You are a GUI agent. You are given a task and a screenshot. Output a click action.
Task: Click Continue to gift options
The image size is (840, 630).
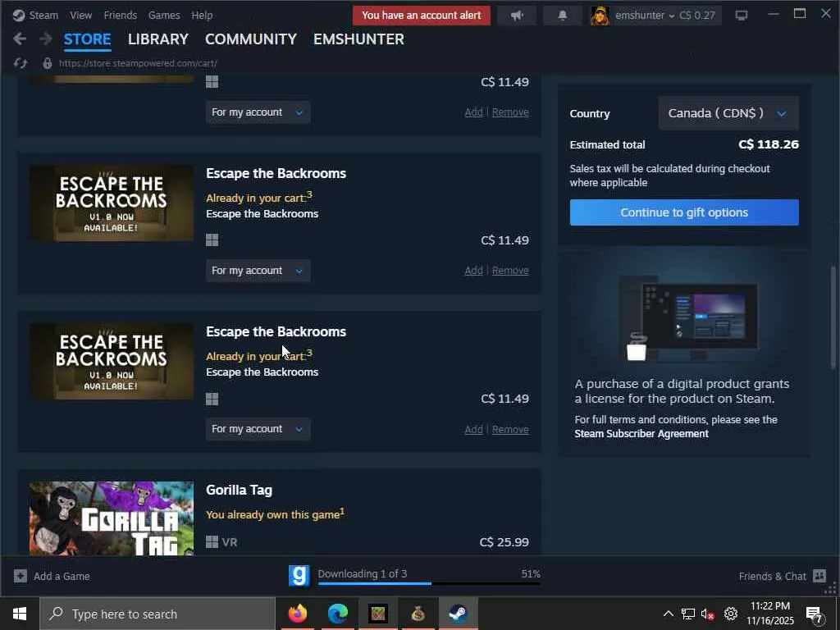684,212
